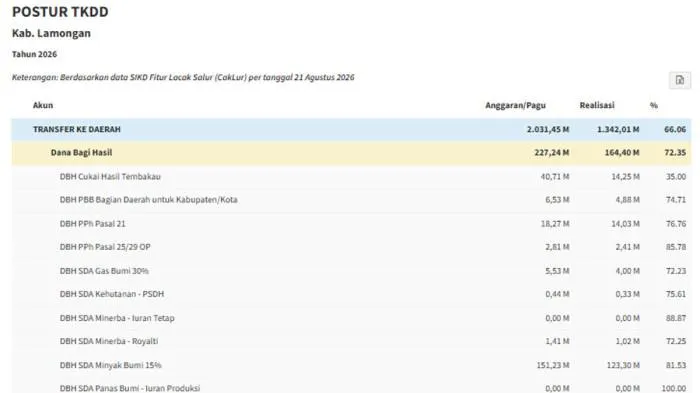Open DBH SDA Minyak Bumi 15% row
Image resolution: width=700 pixels, height=393 pixels.
click(351, 365)
